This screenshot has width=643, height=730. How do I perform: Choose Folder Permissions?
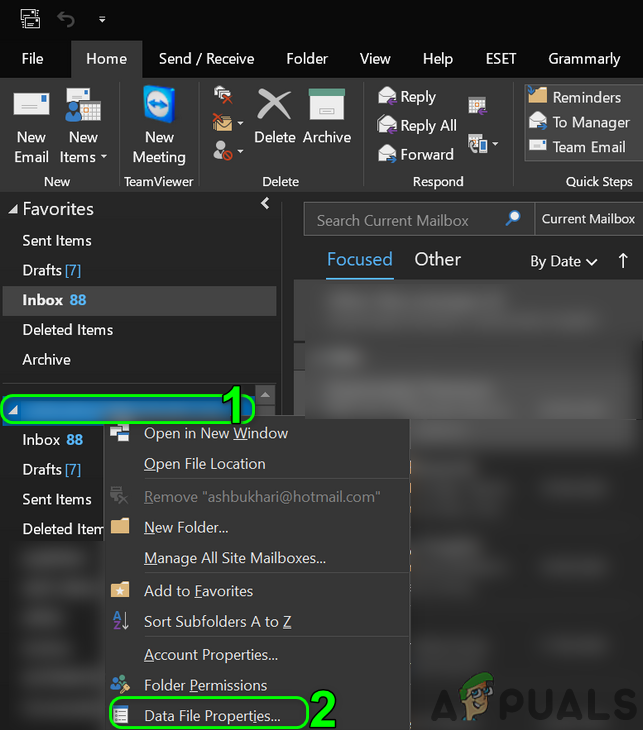(258, 686)
